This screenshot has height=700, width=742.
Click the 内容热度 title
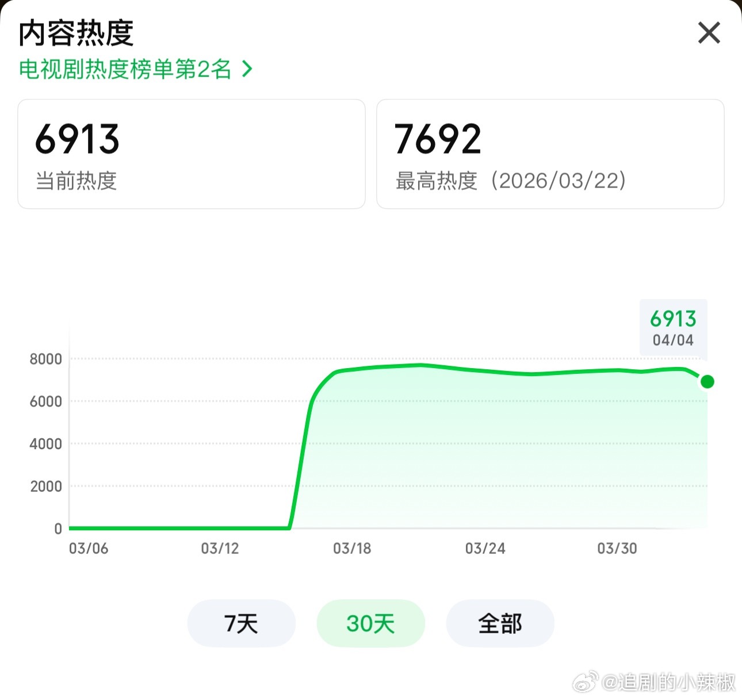pyautogui.click(x=76, y=33)
